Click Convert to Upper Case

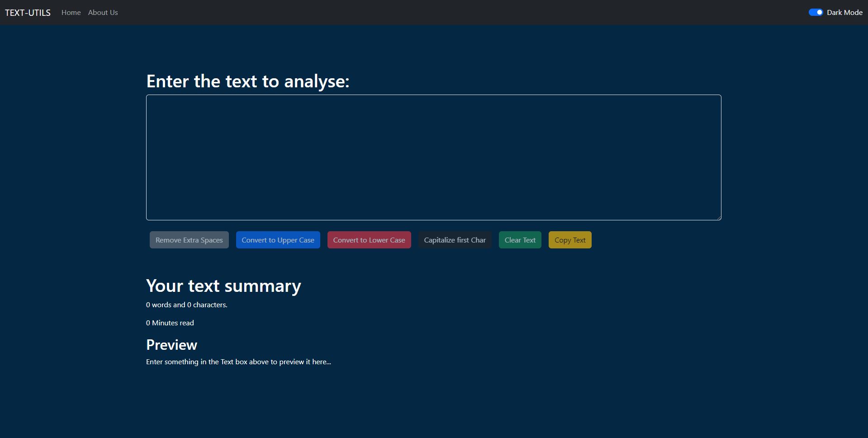pyautogui.click(x=278, y=240)
